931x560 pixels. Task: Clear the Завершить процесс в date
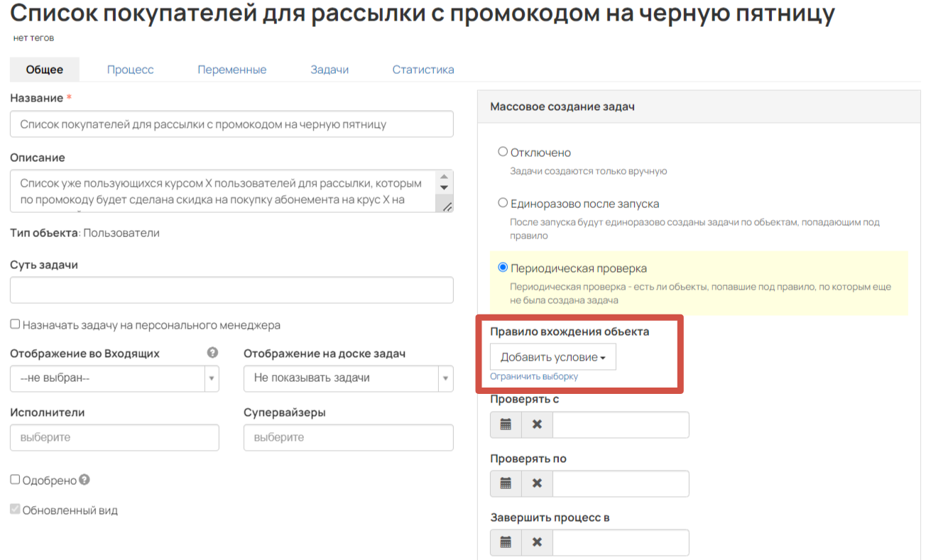tap(537, 542)
